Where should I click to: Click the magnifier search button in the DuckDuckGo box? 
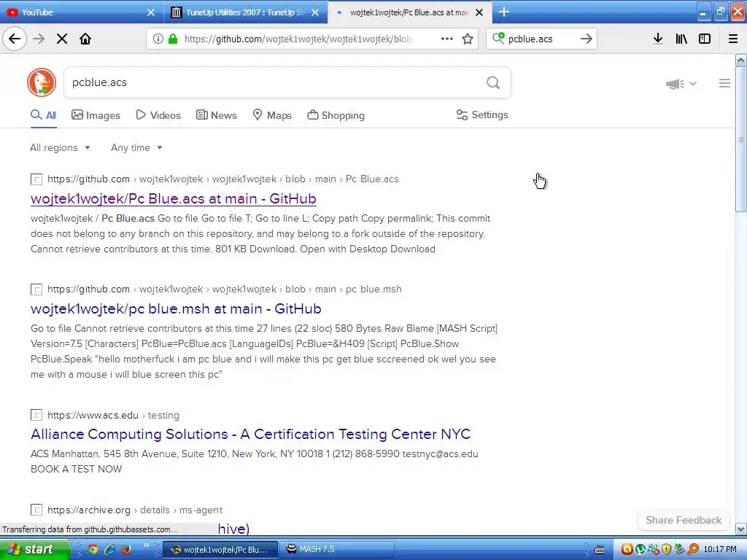pyautogui.click(x=493, y=83)
